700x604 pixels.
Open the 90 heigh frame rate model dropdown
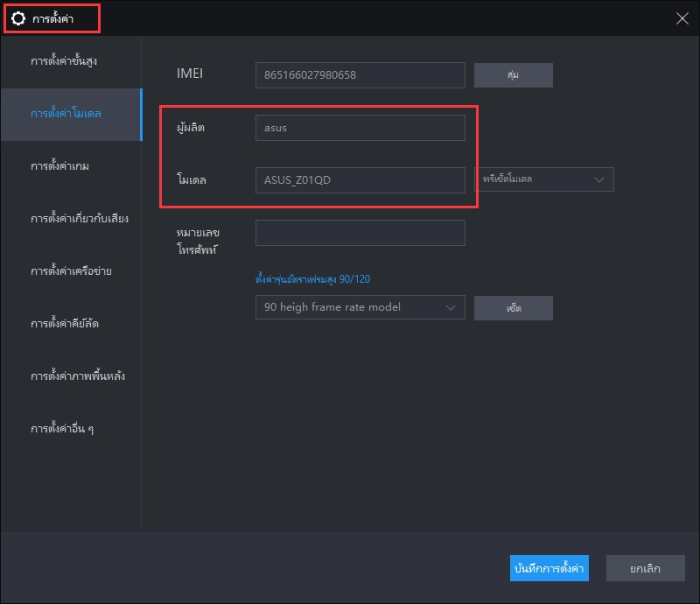(360, 307)
